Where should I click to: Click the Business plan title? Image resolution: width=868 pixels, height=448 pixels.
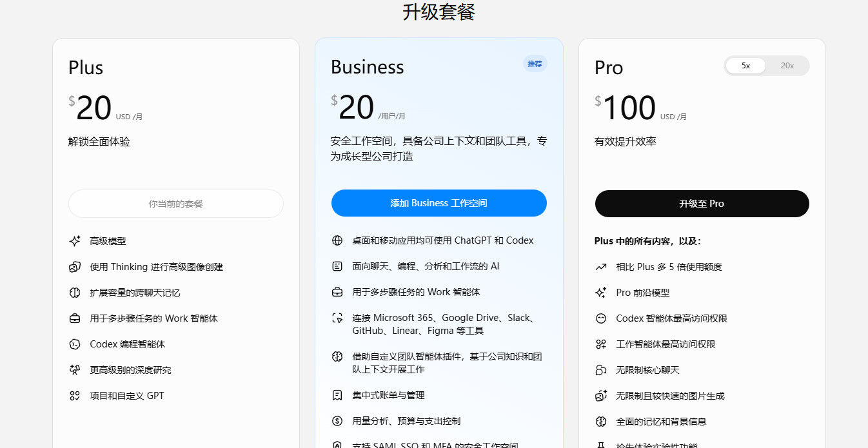tap(368, 67)
